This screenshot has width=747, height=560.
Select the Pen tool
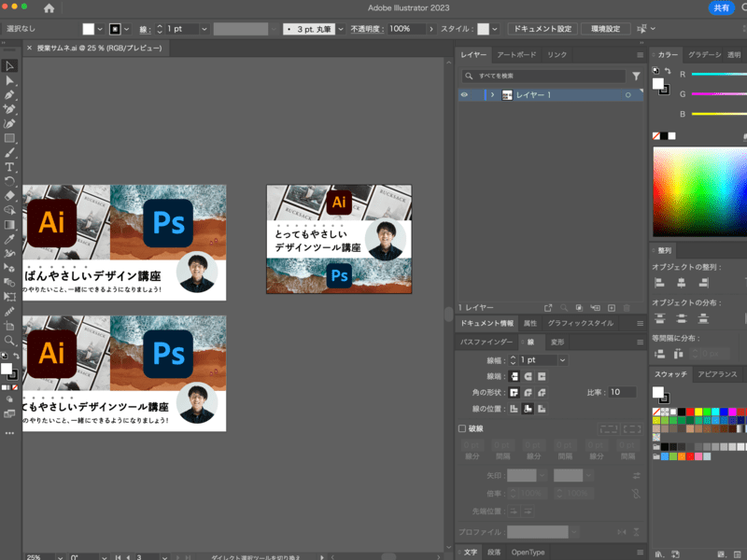point(9,94)
